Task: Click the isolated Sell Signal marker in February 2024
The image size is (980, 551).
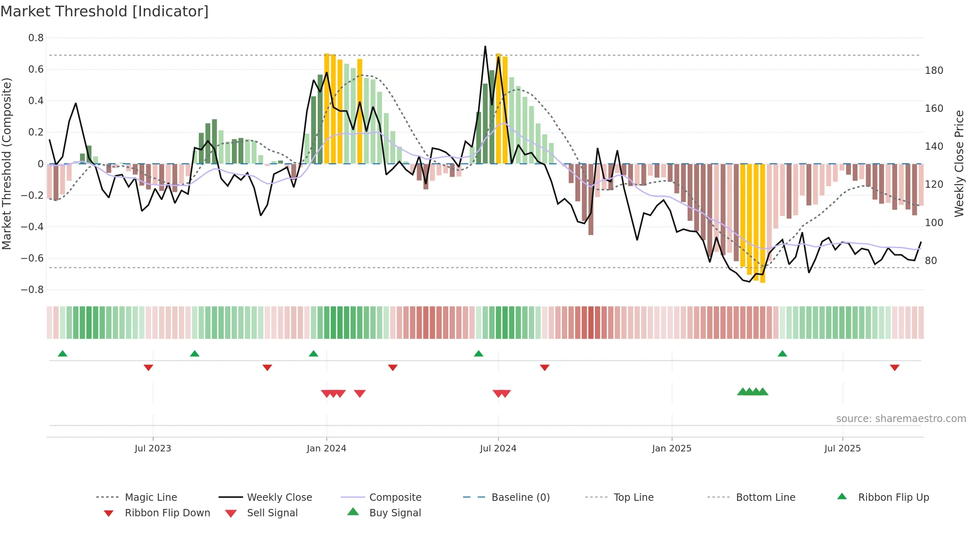Action: 360,393
